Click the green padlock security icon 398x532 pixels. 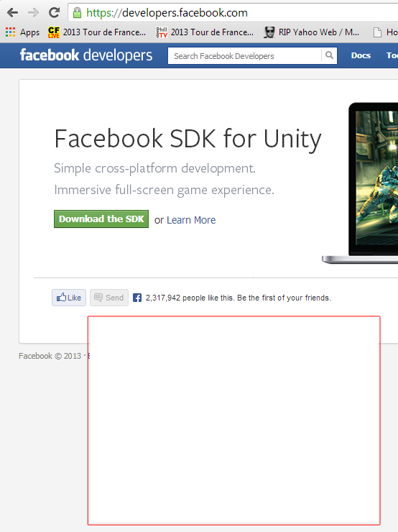point(78,13)
